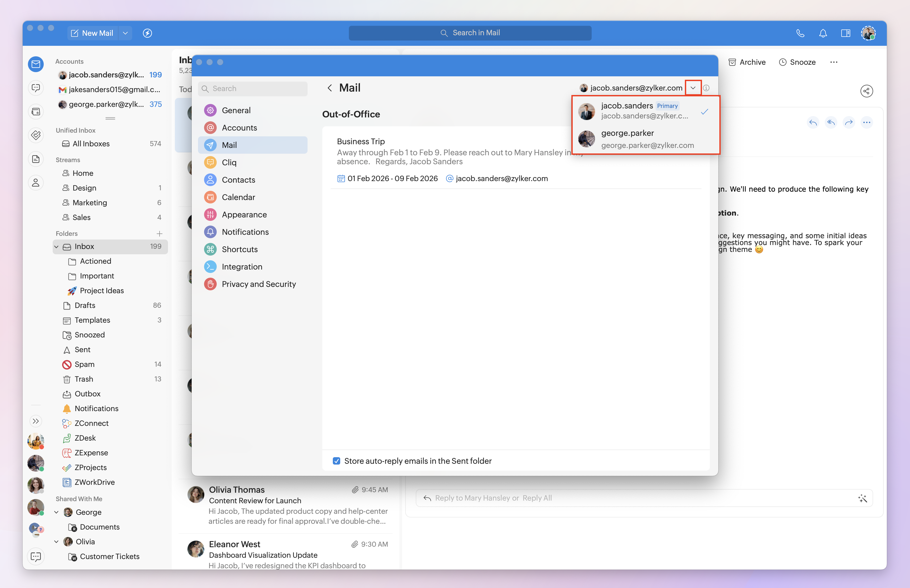The image size is (910, 588).
Task: Collapse the Inbox folder tree
Action: point(57,247)
